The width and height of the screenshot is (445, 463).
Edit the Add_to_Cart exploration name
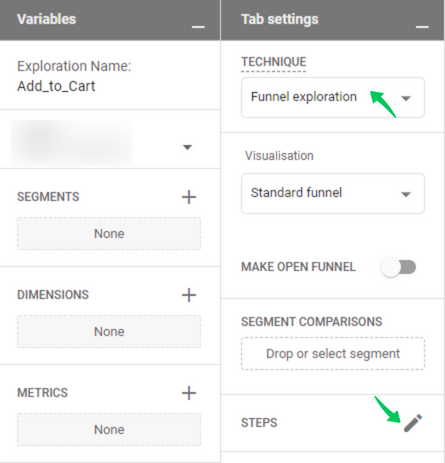pos(56,86)
